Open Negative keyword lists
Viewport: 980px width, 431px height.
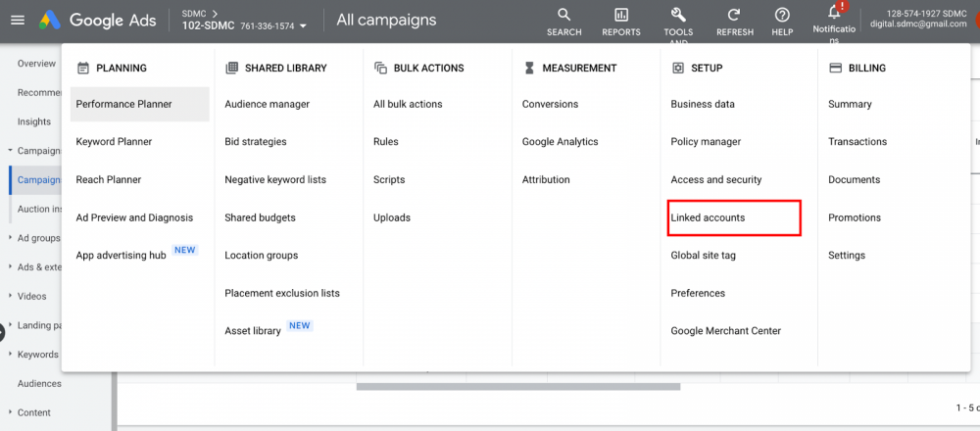pyautogui.click(x=275, y=180)
